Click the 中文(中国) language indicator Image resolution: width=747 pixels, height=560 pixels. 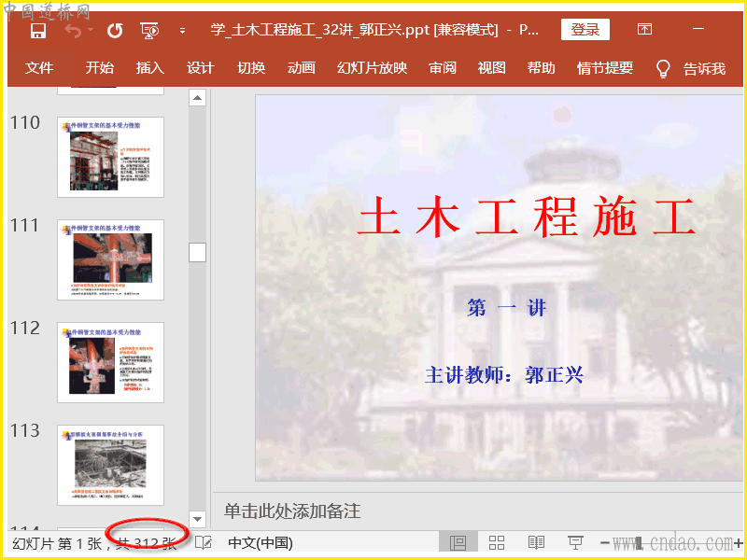(261, 543)
